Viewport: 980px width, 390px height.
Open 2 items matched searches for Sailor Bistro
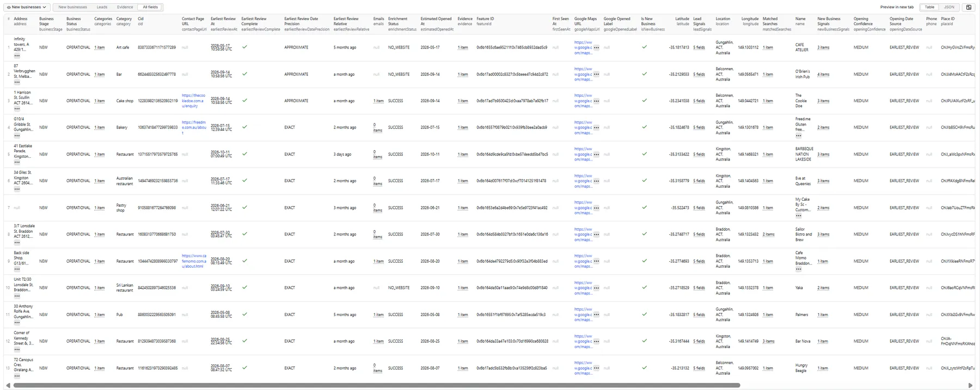[769, 234]
